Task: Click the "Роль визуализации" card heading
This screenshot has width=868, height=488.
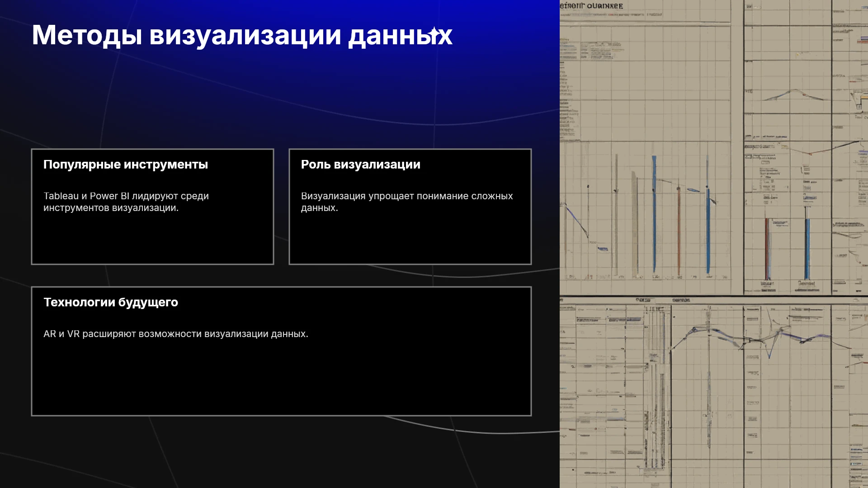Action: pyautogui.click(x=361, y=164)
